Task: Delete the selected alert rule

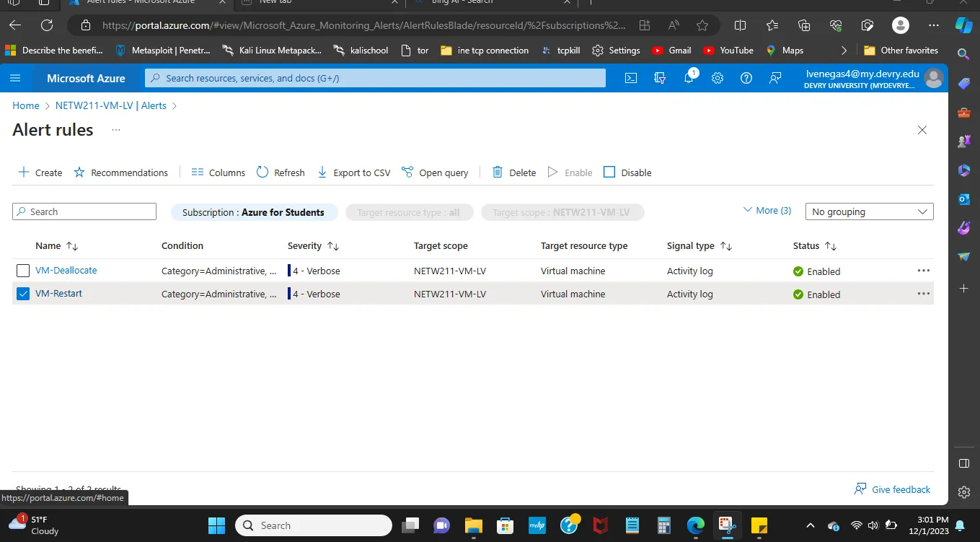Action: pyautogui.click(x=514, y=172)
